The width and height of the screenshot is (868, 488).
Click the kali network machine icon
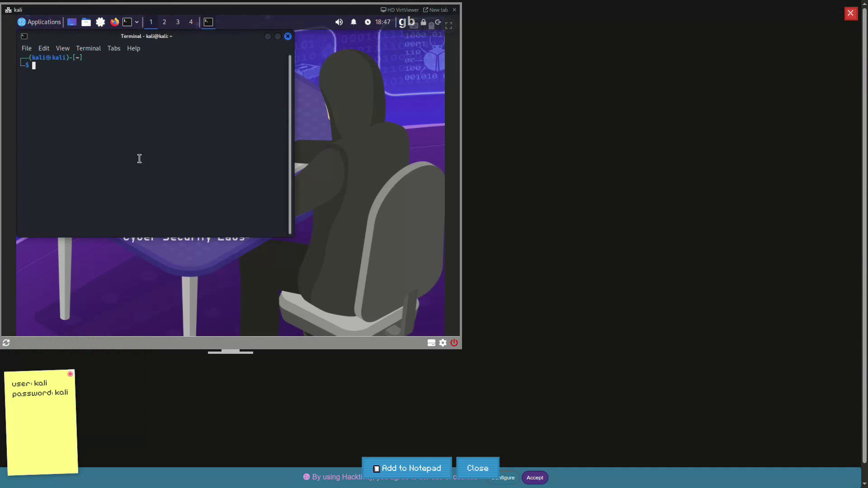pos(8,9)
